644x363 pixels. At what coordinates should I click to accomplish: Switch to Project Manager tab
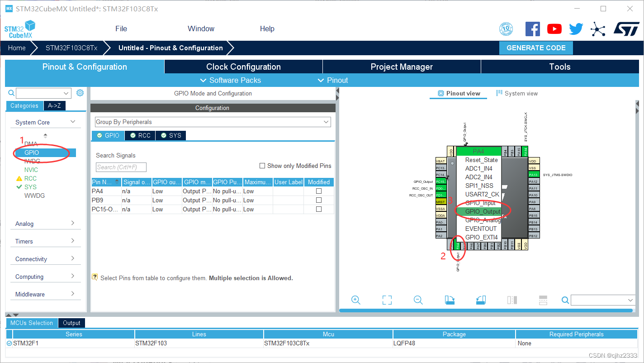402,67
